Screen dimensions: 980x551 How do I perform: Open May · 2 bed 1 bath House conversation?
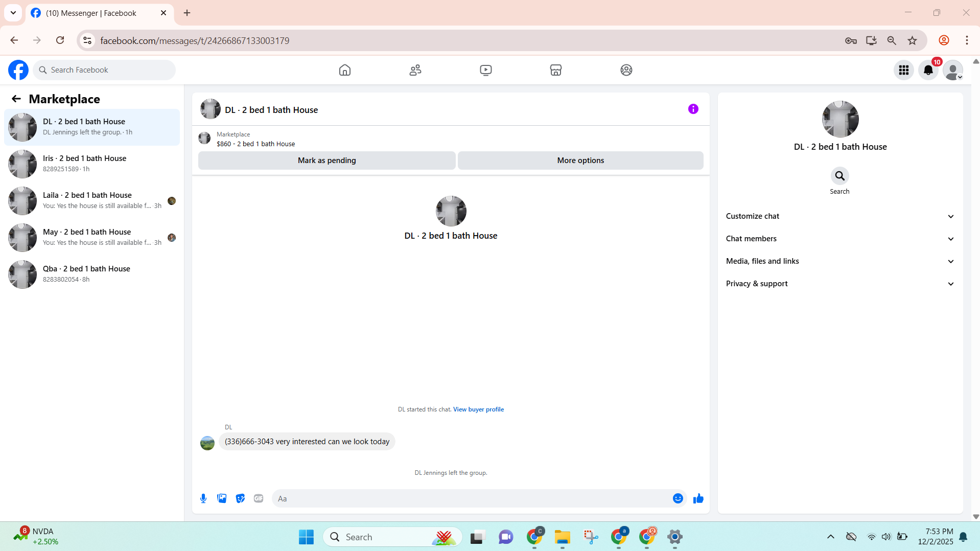pyautogui.click(x=92, y=238)
